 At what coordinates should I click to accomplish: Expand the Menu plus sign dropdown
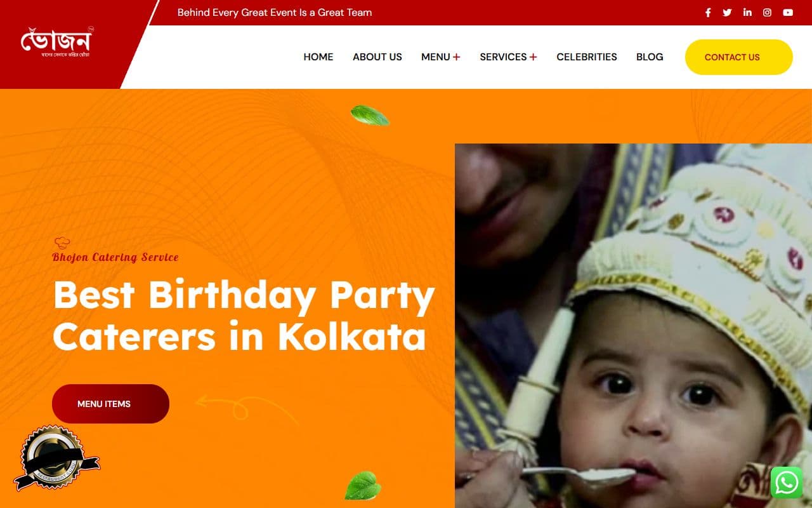[x=457, y=57]
